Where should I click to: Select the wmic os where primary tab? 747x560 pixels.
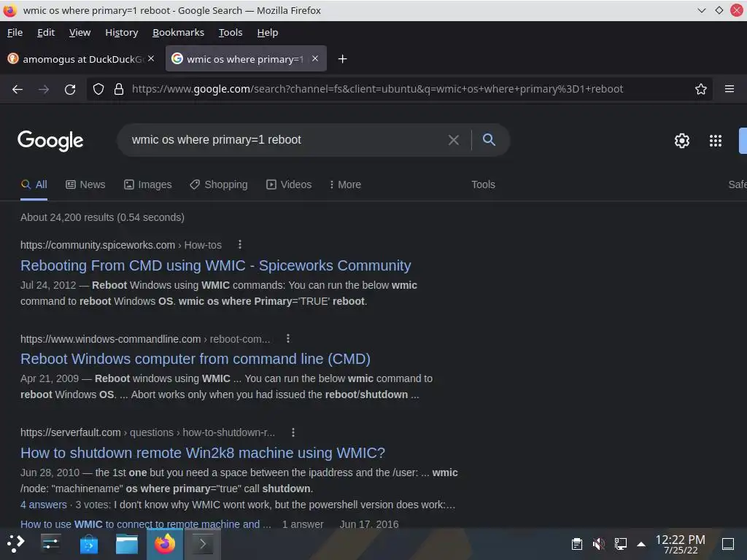coord(246,58)
